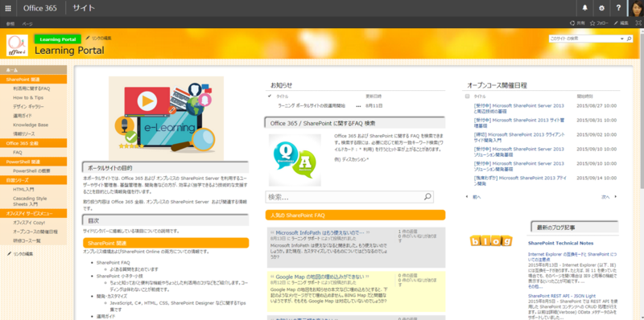Open デザイン ギャラリー in sidebar
Image resolution: width=644 pixels, height=320 pixels.
pos(28,107)
